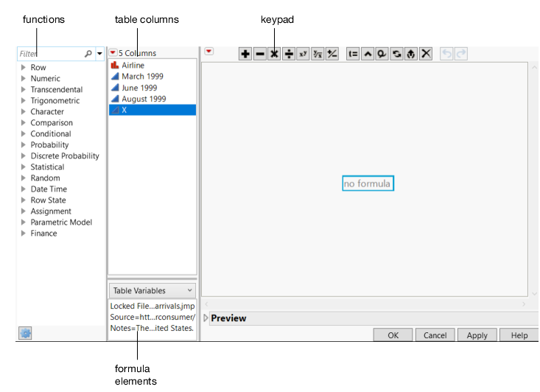Select the August 1999 column

click(152, 99)
